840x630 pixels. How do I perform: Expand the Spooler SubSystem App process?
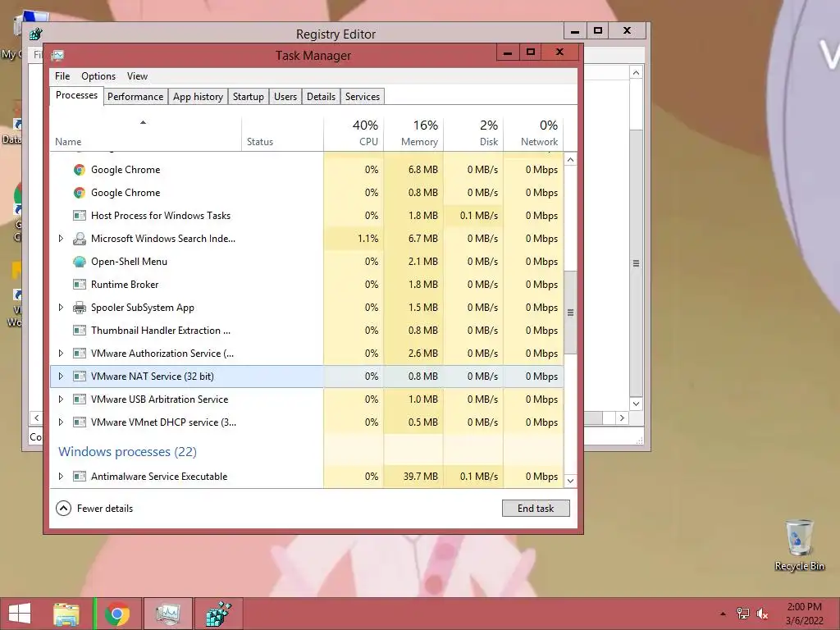click(x=61, y=308)
